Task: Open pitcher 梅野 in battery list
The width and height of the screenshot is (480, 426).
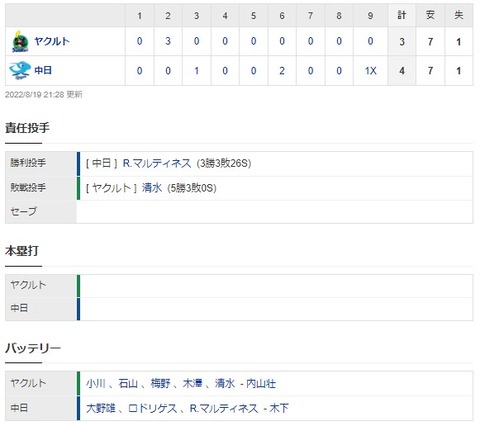Action: click(160, 383)
